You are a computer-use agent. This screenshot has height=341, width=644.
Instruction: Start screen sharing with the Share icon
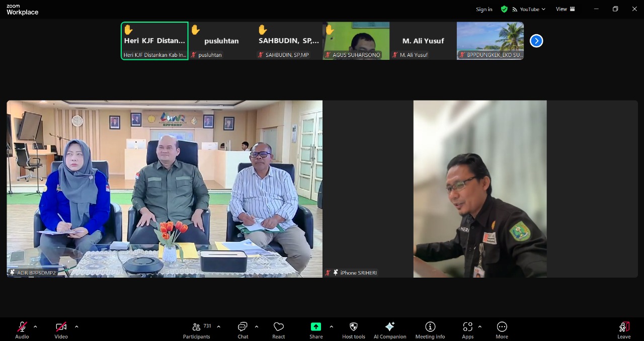coord(316,327)
